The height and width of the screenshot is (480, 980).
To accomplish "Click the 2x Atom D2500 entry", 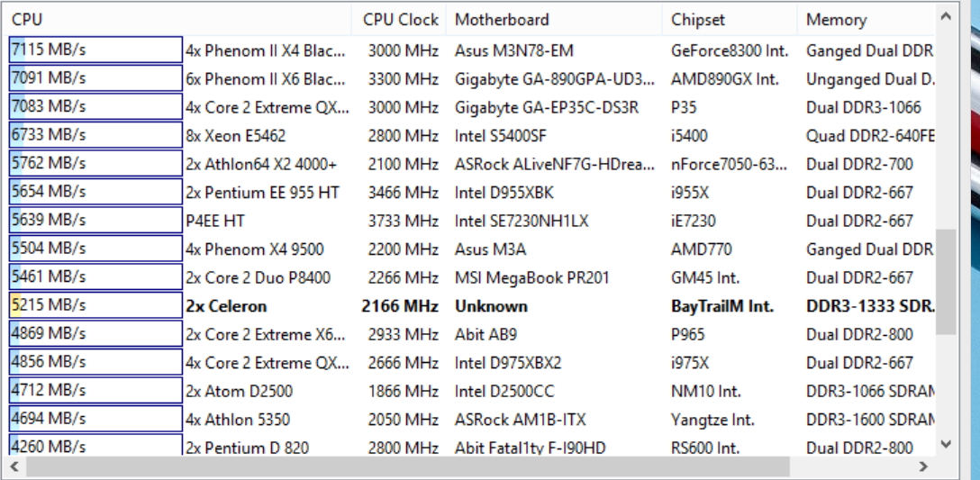I will pos(239,391).
